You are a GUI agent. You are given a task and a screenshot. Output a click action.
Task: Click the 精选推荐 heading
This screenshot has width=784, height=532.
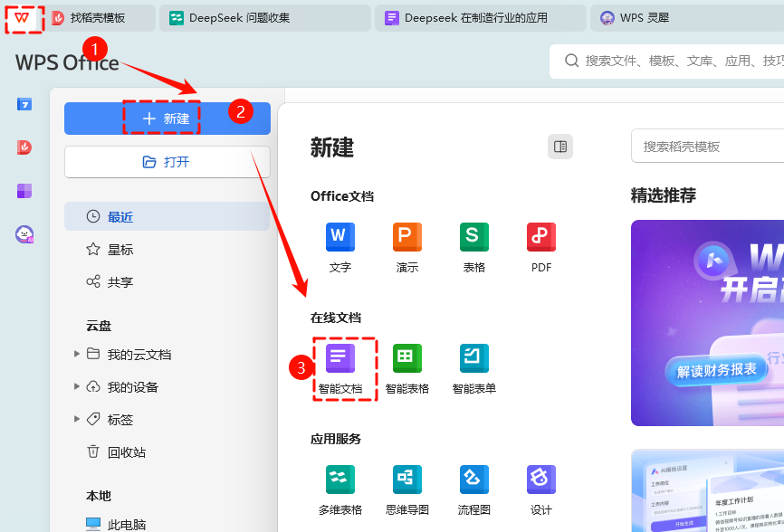pyautogui.click(x=663, y=195)
